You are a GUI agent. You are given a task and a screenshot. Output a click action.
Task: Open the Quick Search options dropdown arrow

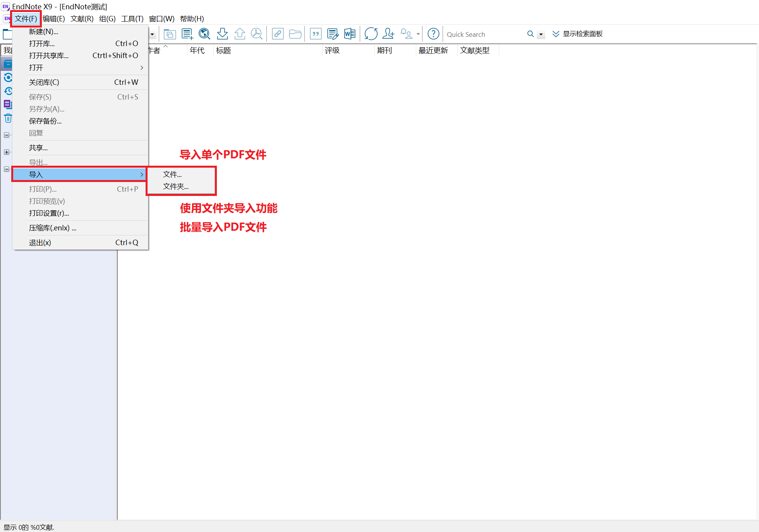click(x=541, y=34)
